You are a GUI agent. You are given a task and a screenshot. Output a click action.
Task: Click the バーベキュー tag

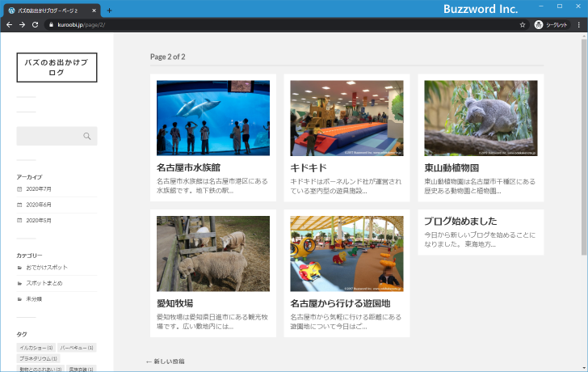[x=77, y=348]
